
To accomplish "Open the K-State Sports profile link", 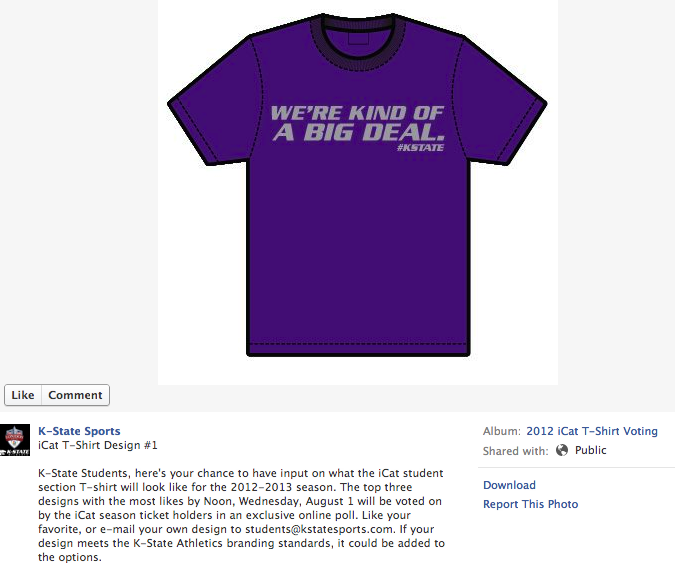I will [x=79, y=431].
